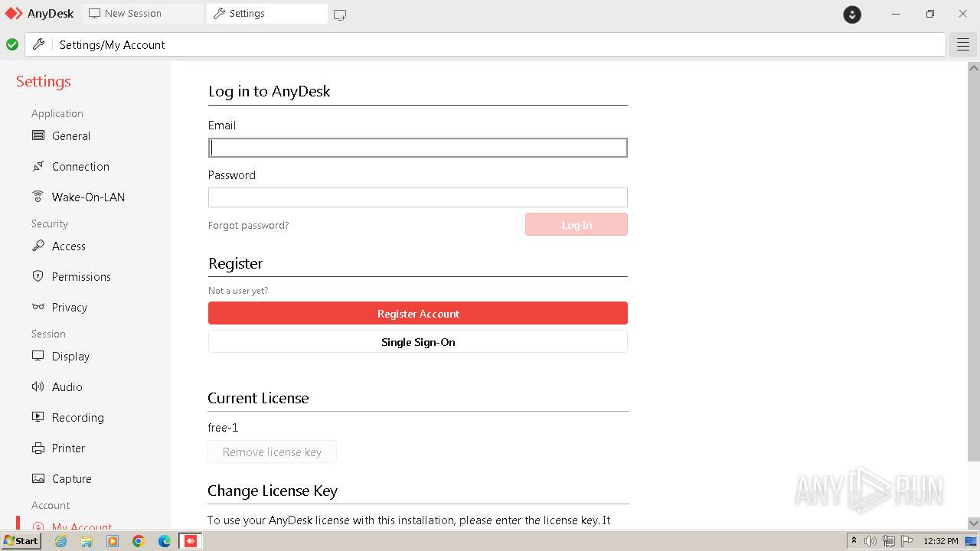This screenshot has width=980, height=551.
Task: Click the Audio speaker icon in sidebar
Action: coord(38,386)
